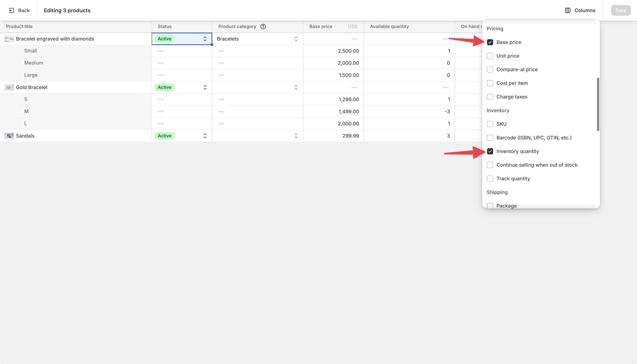
Task: Click the Columns button label
Action: [x=585, y=10]
